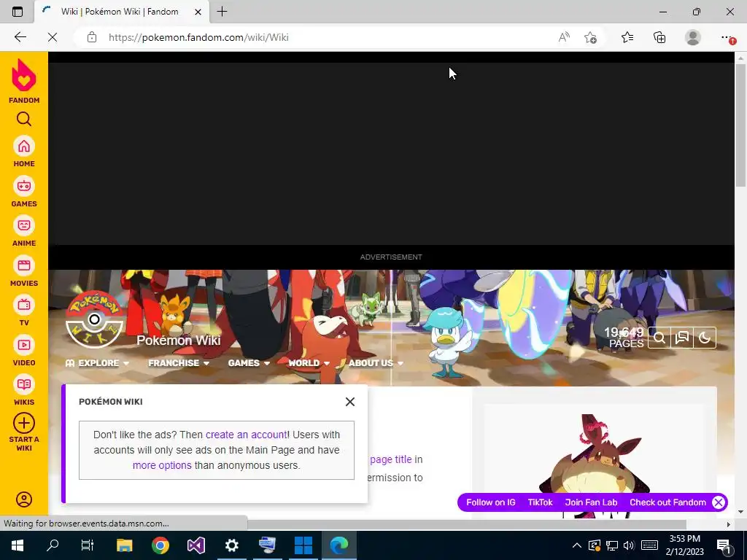Viewport: 747px width, 560px height.
Task: Open File Explorer from taskbar
Action: click(124, 545)
